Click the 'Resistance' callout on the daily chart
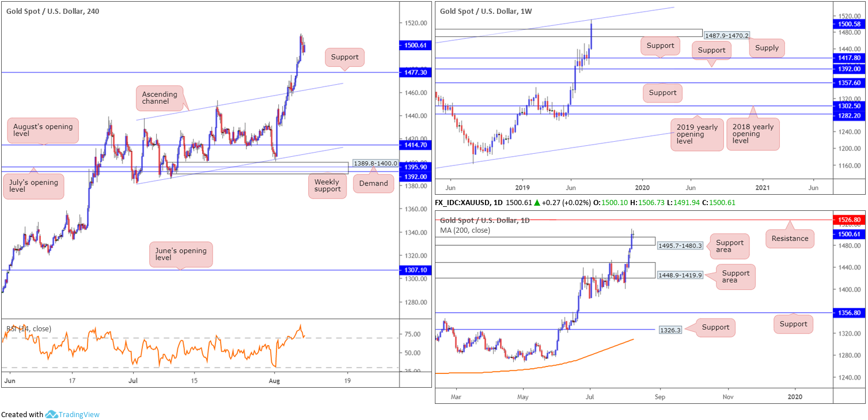The width and height of the screenshot is (868, 420). 790,239
